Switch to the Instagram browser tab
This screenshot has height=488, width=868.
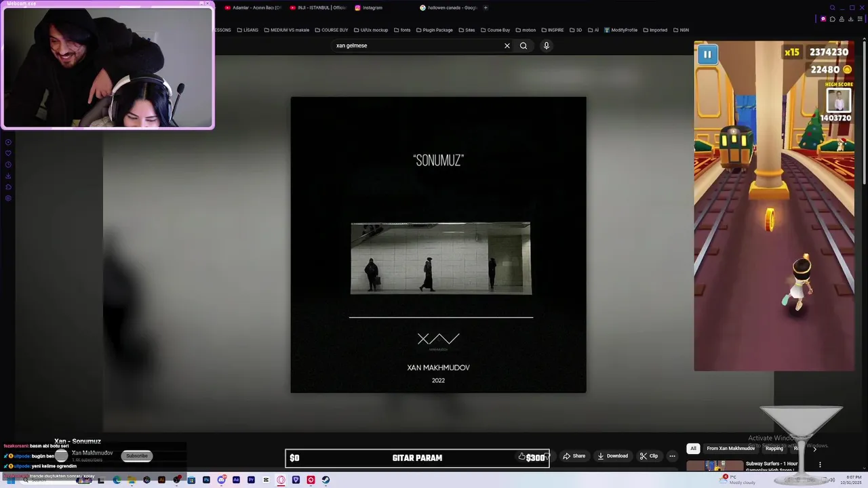[368, 7]
